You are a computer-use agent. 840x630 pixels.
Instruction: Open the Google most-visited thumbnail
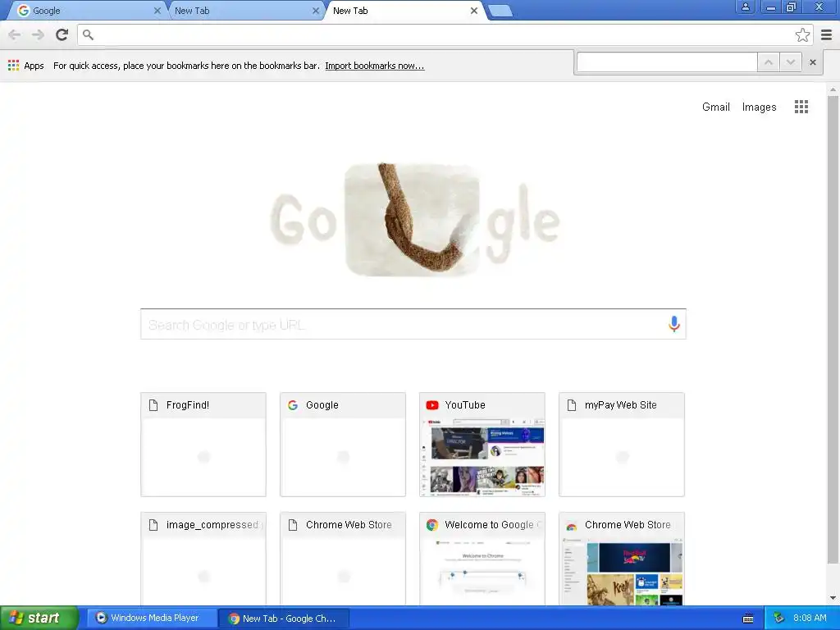[343, 444]
